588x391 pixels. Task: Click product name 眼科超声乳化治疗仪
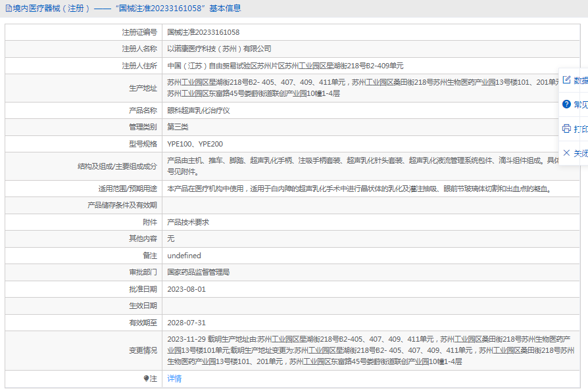click(x=199, y=110)
